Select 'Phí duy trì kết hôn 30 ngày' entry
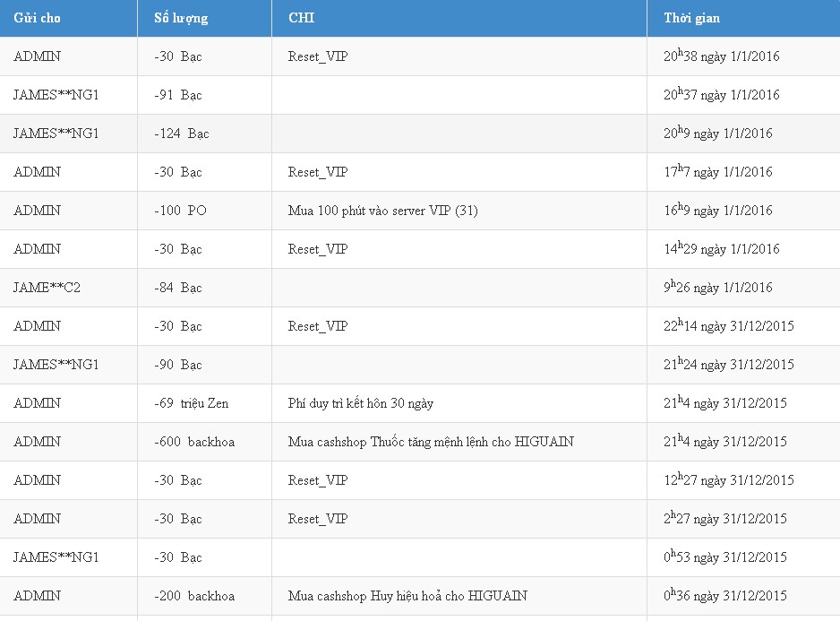Screen dimensions: 840x621 tap(361, 403)
